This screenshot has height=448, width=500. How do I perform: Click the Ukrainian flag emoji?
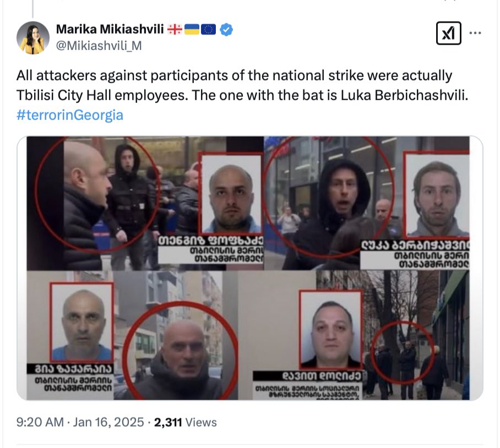192,29
